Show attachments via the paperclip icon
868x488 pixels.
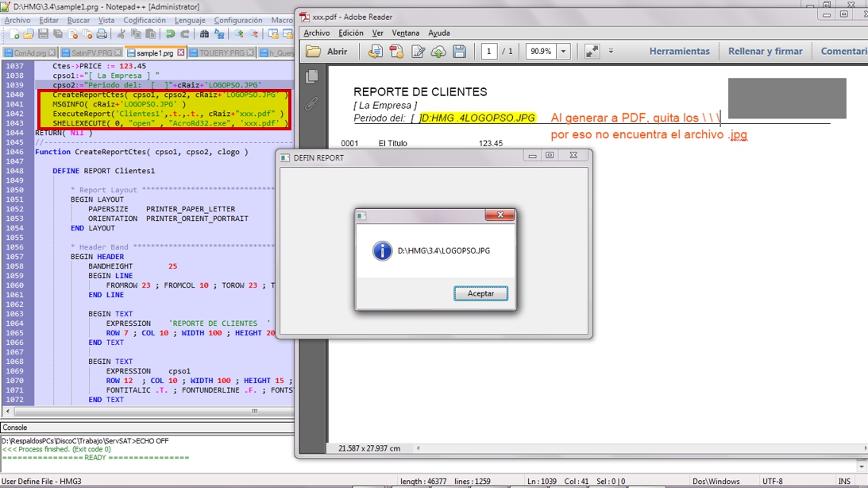click(312, 103)
